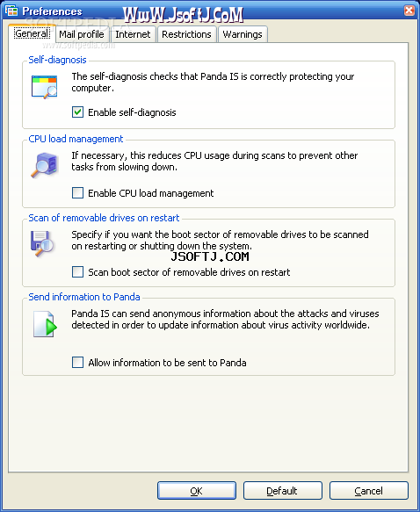Click the CPU load management heading
This screenshot has height=512, width=420.
(x=76, y=139)
